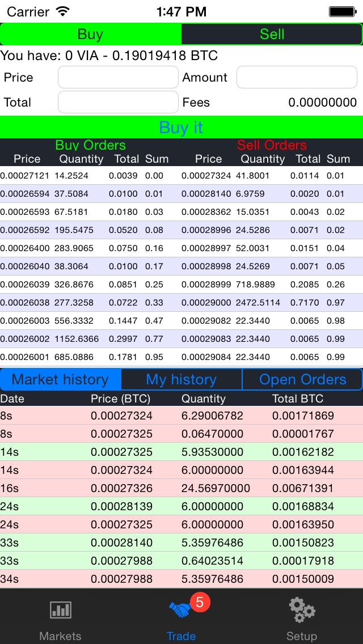Show the Open Orders tab
Viewport: 363px width, 644px height.
[302, 379]
